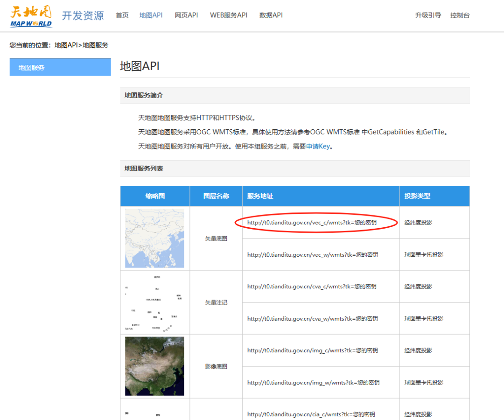
Task: Select the cia_c wmts service URL
Action: pos(311,414)
